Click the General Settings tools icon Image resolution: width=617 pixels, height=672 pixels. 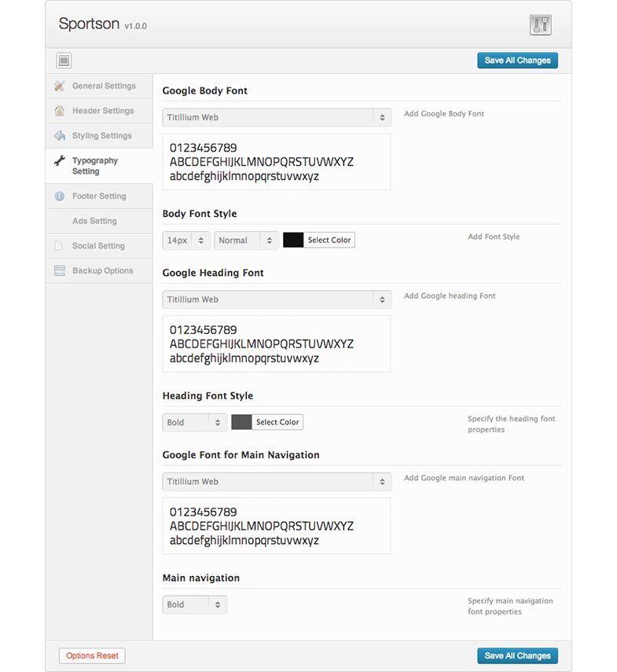[x=60, y=86]
